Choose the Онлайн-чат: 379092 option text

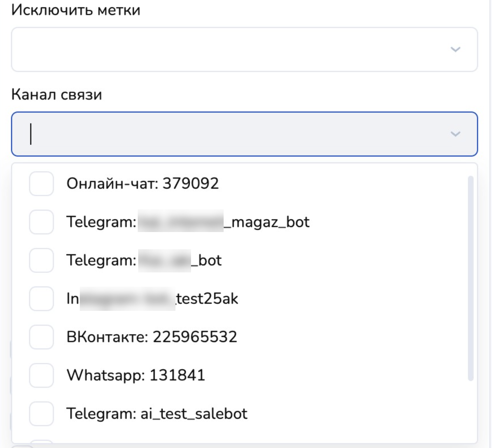tap(143, 184)
